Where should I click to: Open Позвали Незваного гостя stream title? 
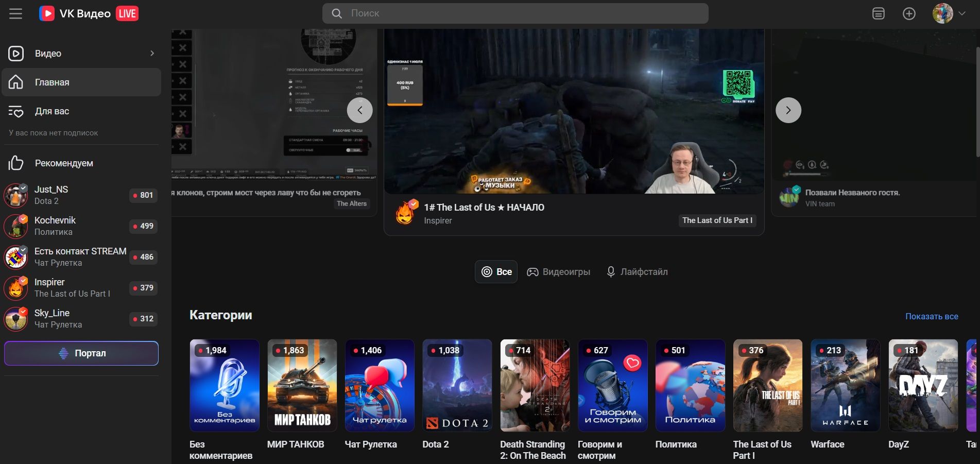(852, 192)
